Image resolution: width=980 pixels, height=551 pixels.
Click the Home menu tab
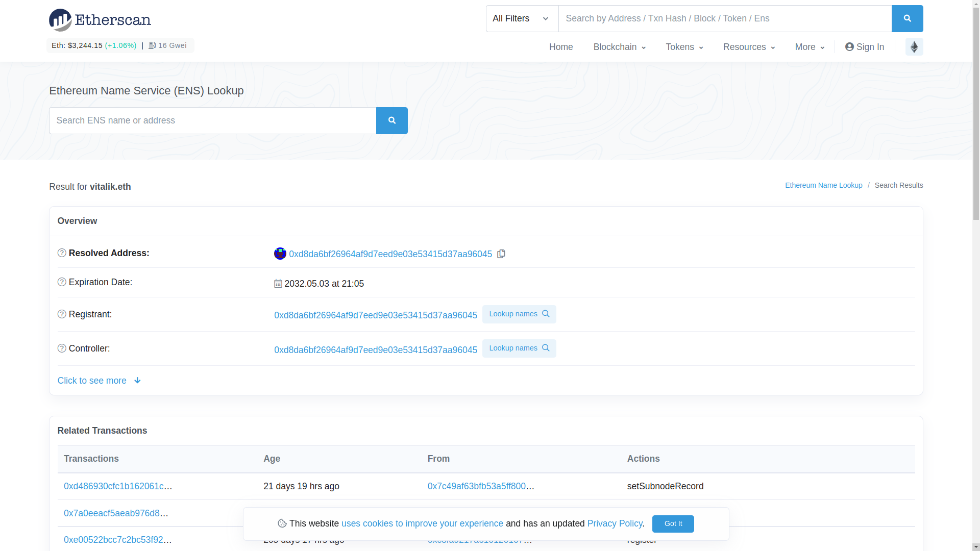[561, 46]
